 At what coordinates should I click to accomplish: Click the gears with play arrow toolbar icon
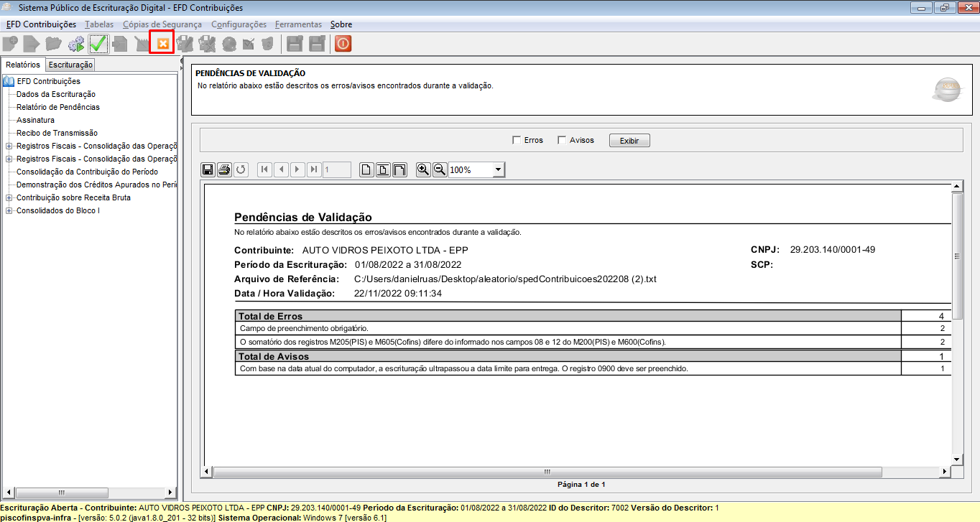pyautogui.click(x=76, y=44)
